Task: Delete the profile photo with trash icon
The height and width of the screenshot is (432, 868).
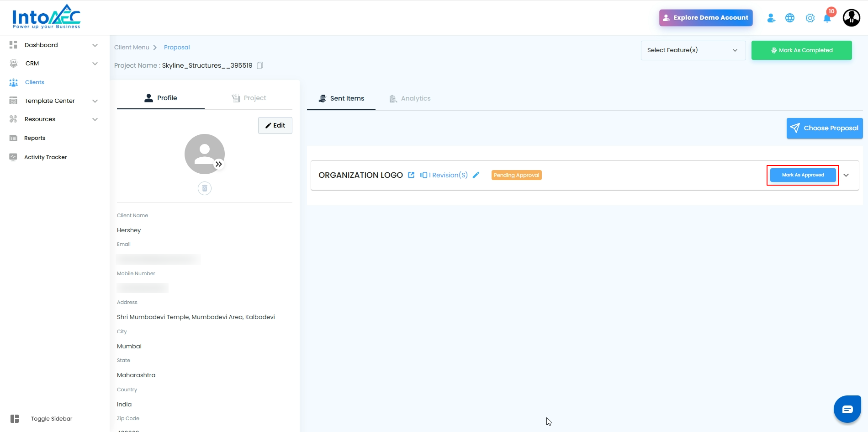Action: (x=205, y=188)
